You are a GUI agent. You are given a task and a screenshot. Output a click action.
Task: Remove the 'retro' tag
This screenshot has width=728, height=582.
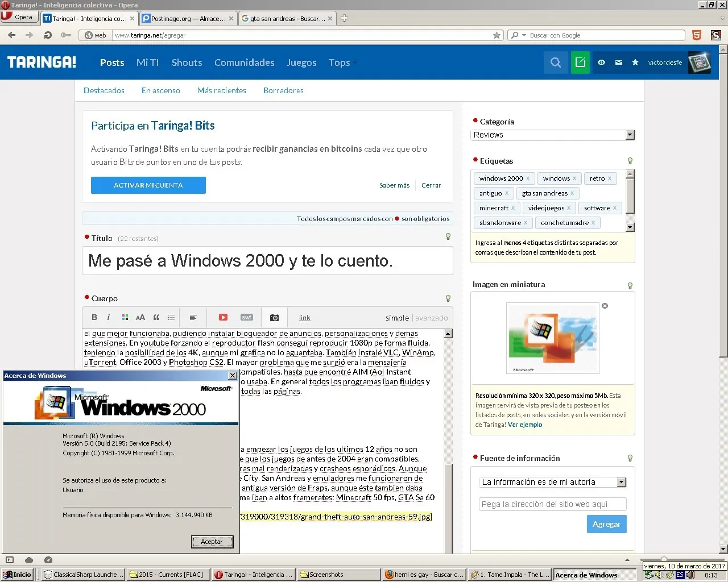click(x=610, y=178)
